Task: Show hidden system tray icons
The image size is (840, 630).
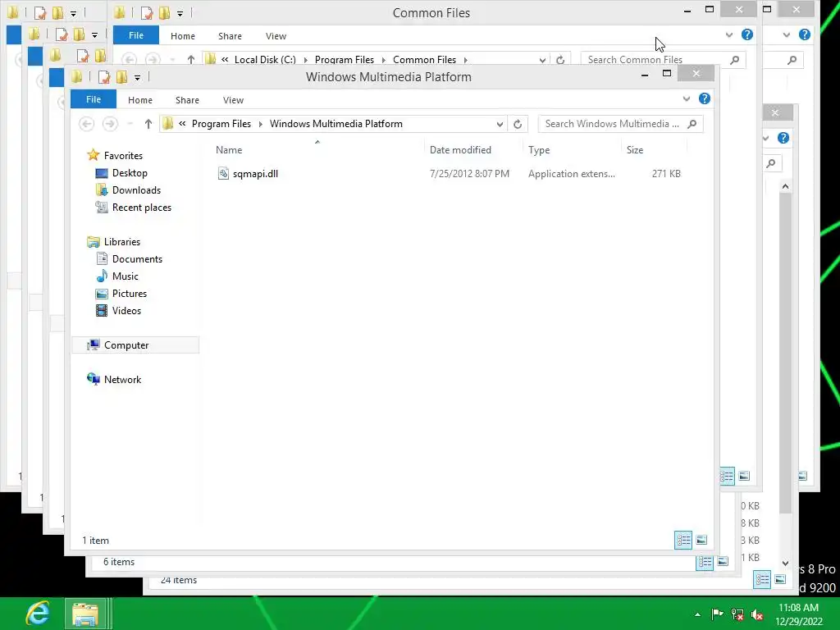Action: click(x=697, y=614)
